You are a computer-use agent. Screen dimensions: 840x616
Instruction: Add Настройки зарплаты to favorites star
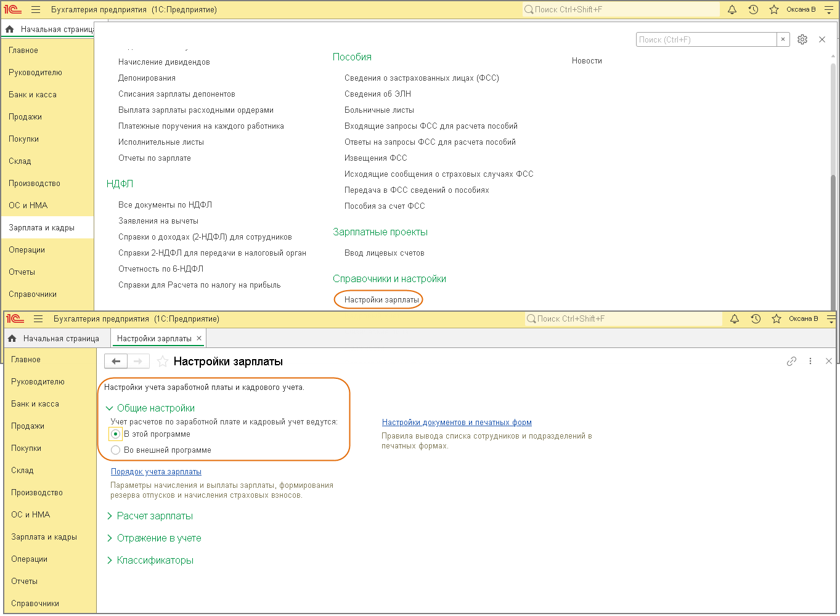[x=163, y=362]
